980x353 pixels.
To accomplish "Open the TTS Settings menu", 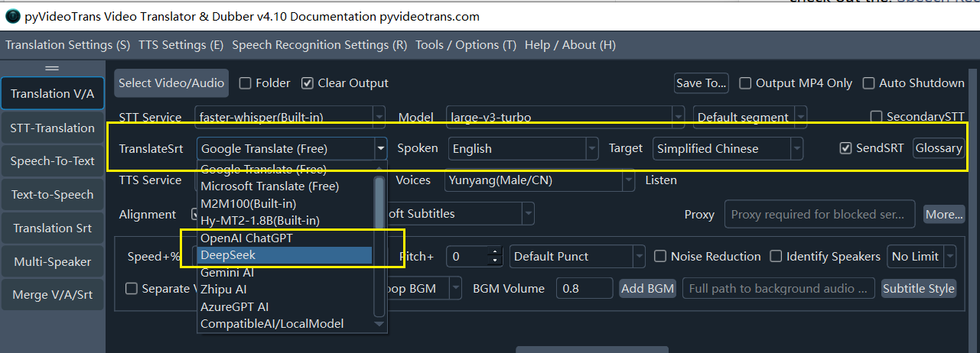I will [181, 45].
